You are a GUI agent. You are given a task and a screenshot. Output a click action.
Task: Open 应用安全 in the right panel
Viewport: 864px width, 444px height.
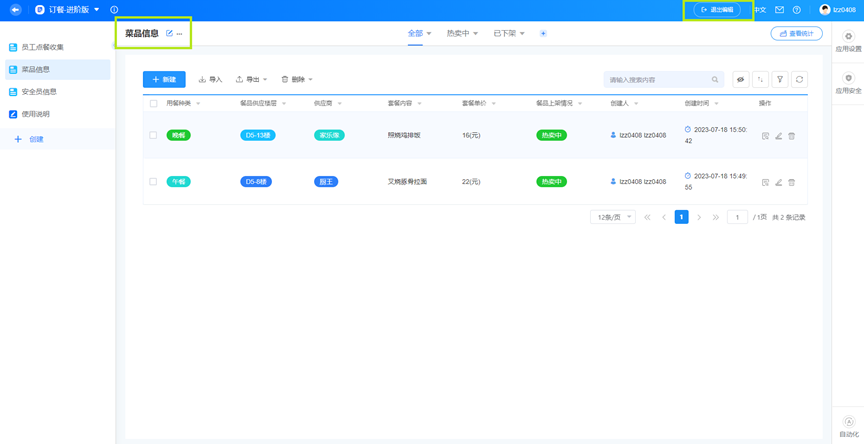tap(848, 84)
